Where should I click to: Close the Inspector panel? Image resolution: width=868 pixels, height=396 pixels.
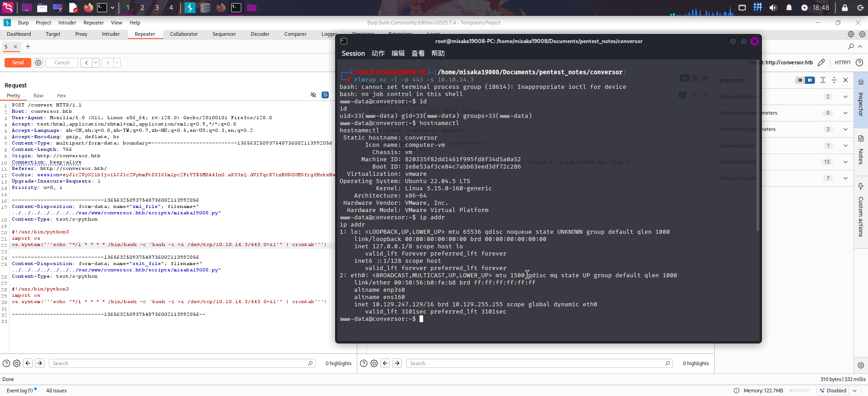(845, 80)
